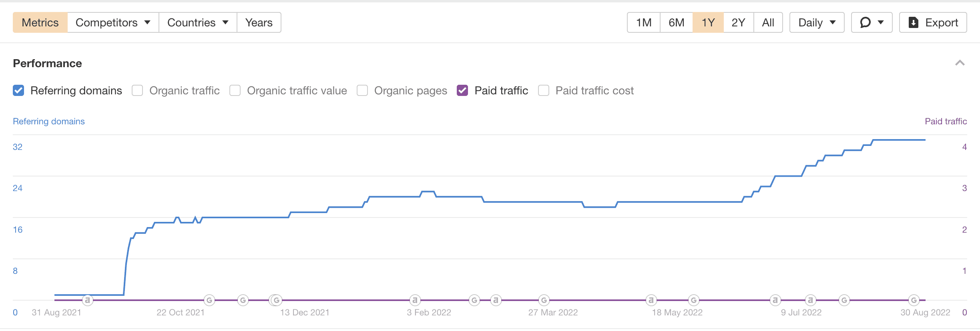Image resolution: width=980 pixels, height=331 pixels.
Task: Click the 13 Dec 2021 date label
Action: click(305, 312)
